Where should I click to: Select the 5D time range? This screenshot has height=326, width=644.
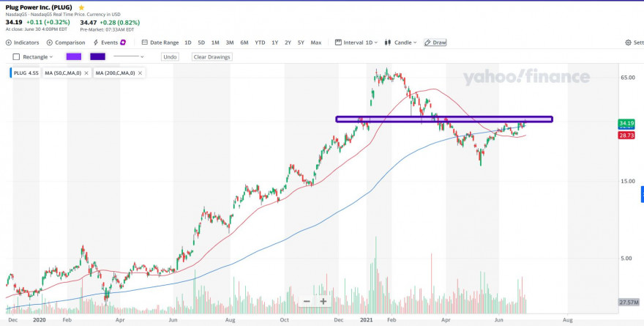[x=201, y=42]
